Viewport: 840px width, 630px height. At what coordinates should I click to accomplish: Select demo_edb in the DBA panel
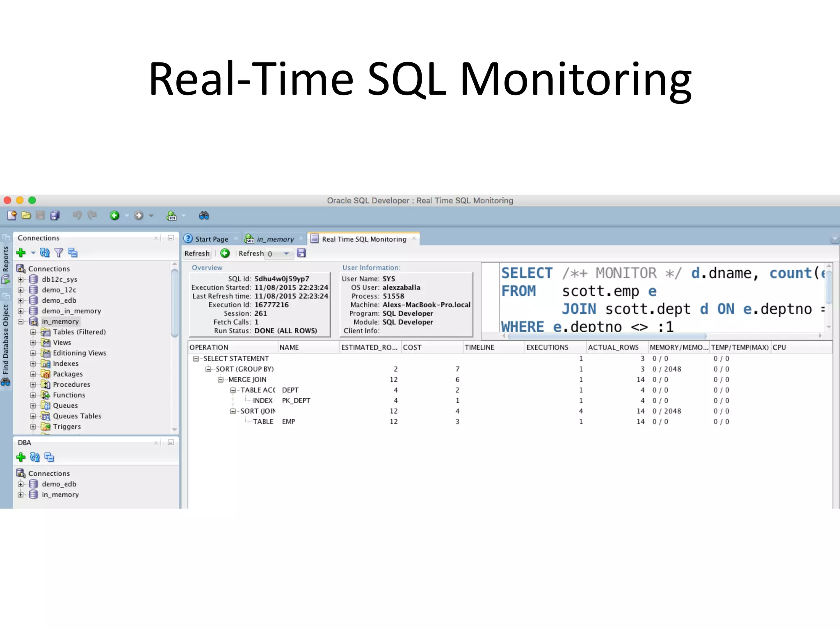click(x=59, y=484)
